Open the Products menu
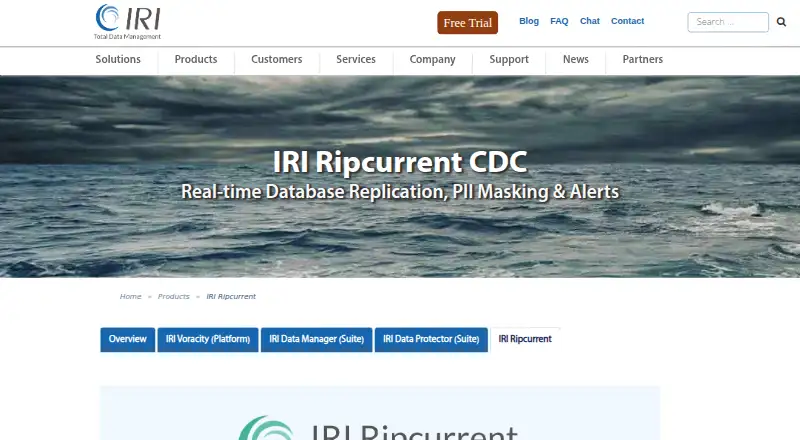Image resolution: width=800 pixels, height=440 pixels. pos(196,59)
